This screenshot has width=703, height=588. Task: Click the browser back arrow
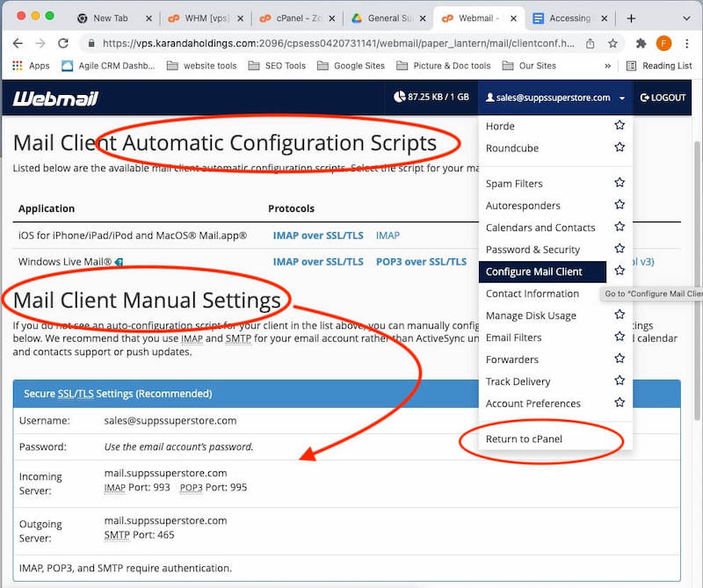tap(18, 41)
